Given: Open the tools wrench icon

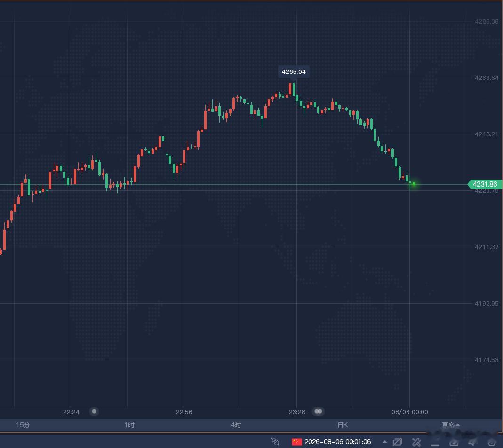Looking at the screenshot, I should pos(416,442).
